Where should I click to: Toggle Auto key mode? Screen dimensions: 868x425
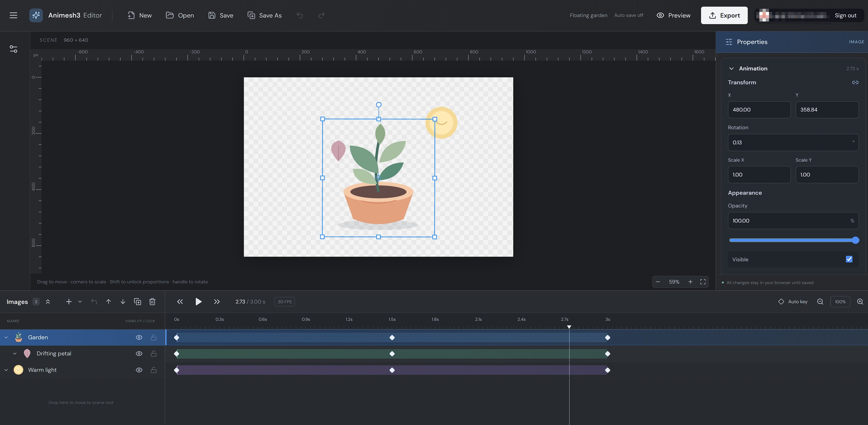793,302
